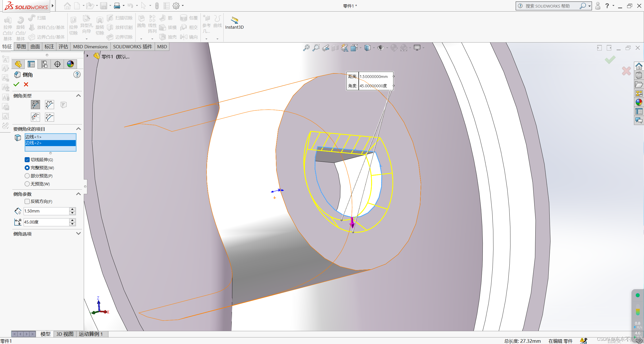Toggle the tangent propagation checkbox 切线延伸
Image resolution: width=644 pixels, height=344 pixels.
(x=27, y=160)
